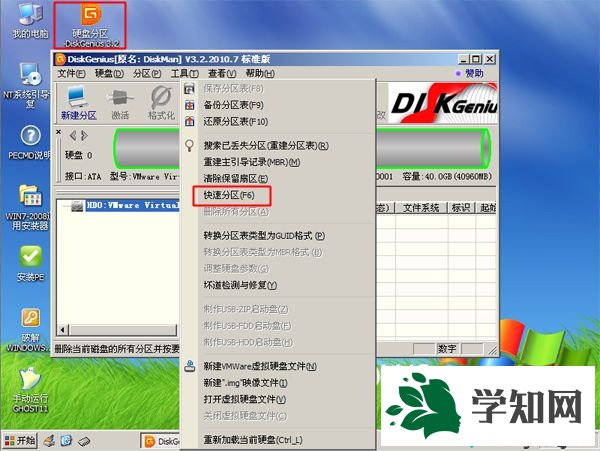Open the 硬盘(D) menu
This screenshot has width=600, height=451.
coord(109,73)
